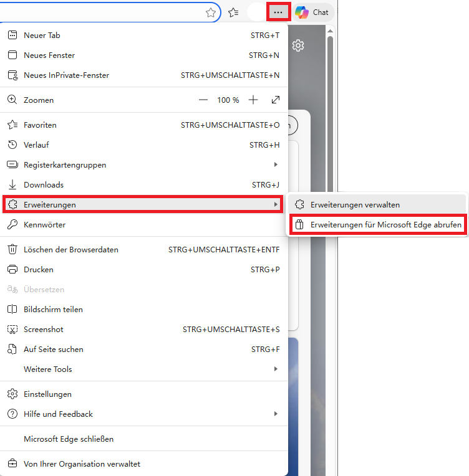
Task: Click the Verlauf clock icon
Action: click(x=12, y=145)
